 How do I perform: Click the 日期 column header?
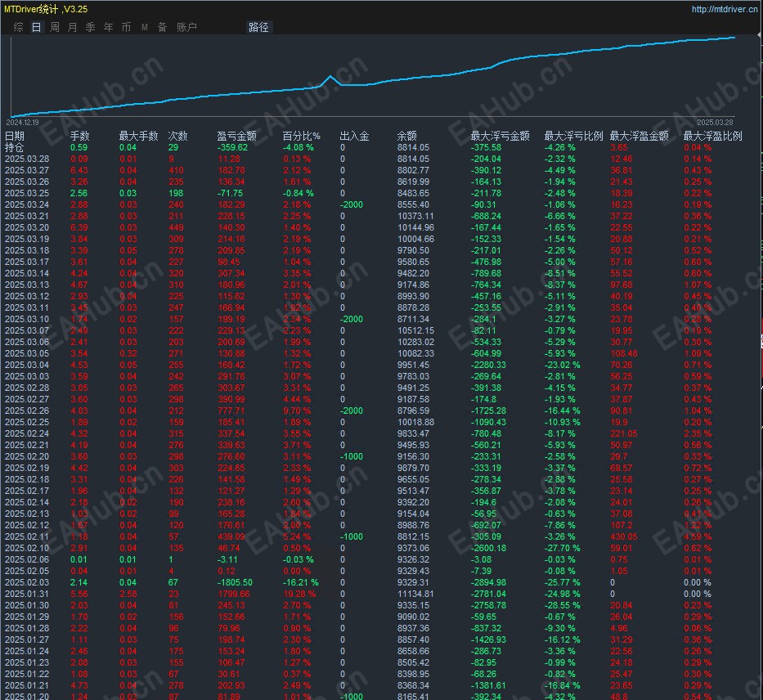click(15, 136)
